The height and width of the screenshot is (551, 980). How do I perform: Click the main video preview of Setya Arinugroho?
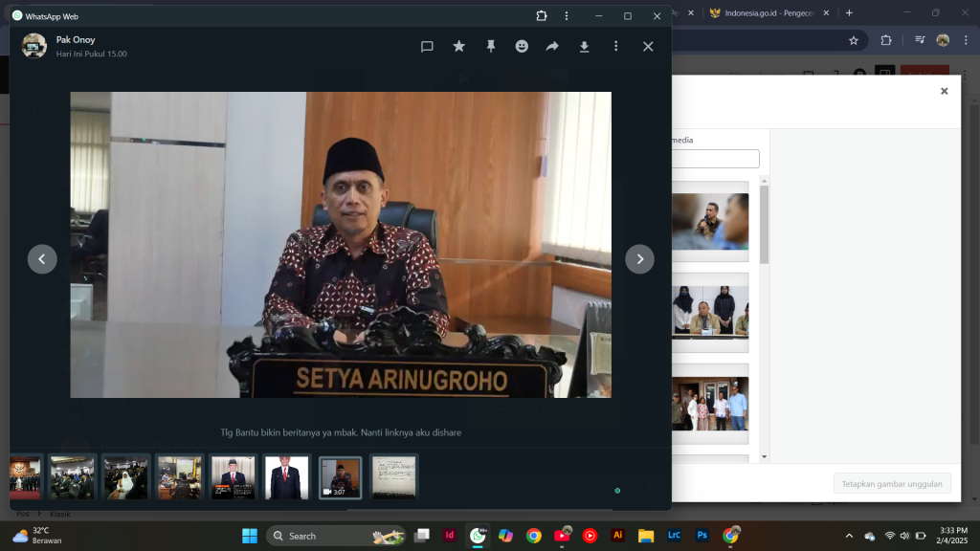(x=341, y=245)
